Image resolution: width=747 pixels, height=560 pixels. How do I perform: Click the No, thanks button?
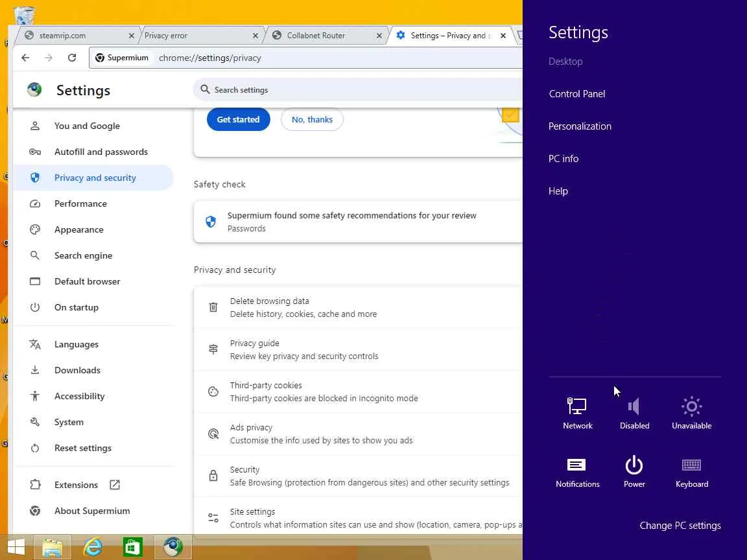point(312,119)
